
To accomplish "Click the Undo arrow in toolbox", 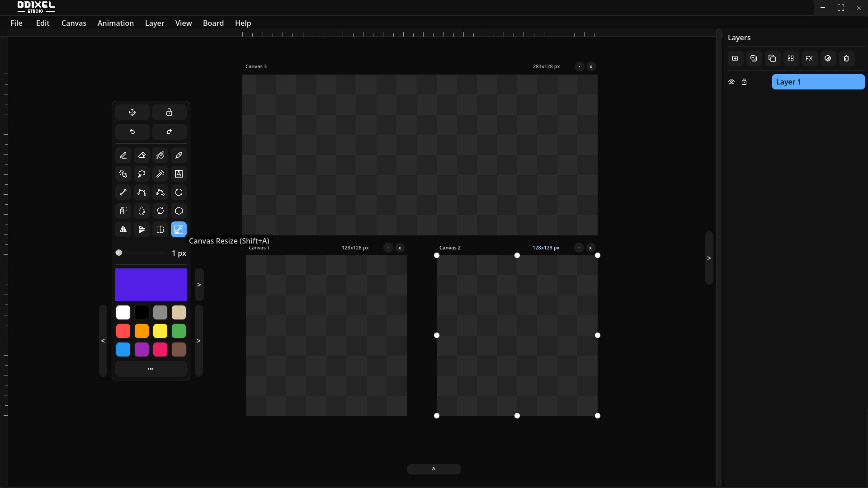I will click(132, 132).
